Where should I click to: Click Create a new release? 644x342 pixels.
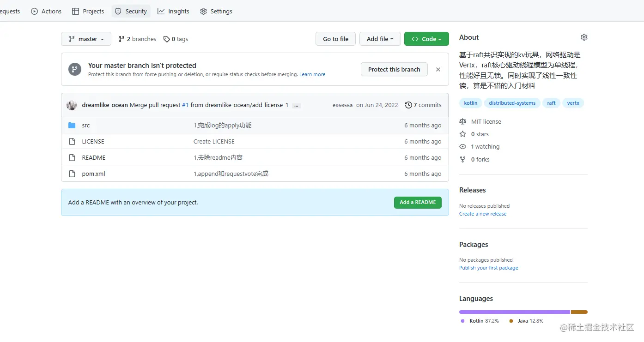click(483, 214)
